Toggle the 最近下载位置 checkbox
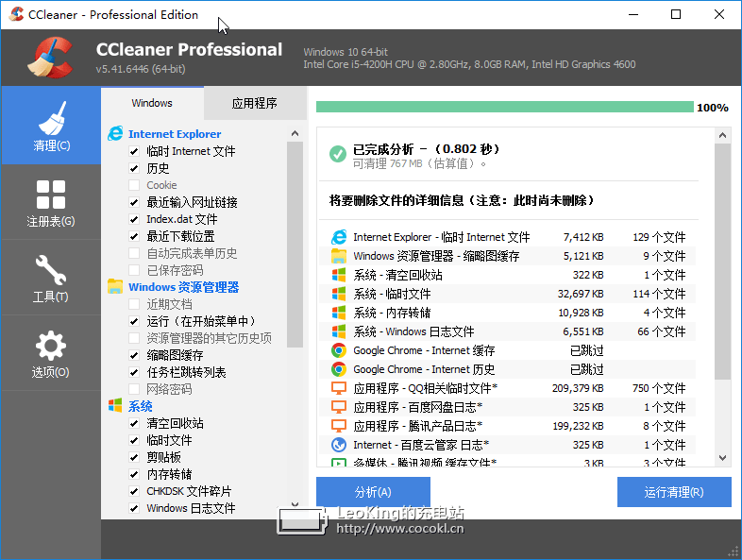742x560 pixels. (x=134, y=236)
